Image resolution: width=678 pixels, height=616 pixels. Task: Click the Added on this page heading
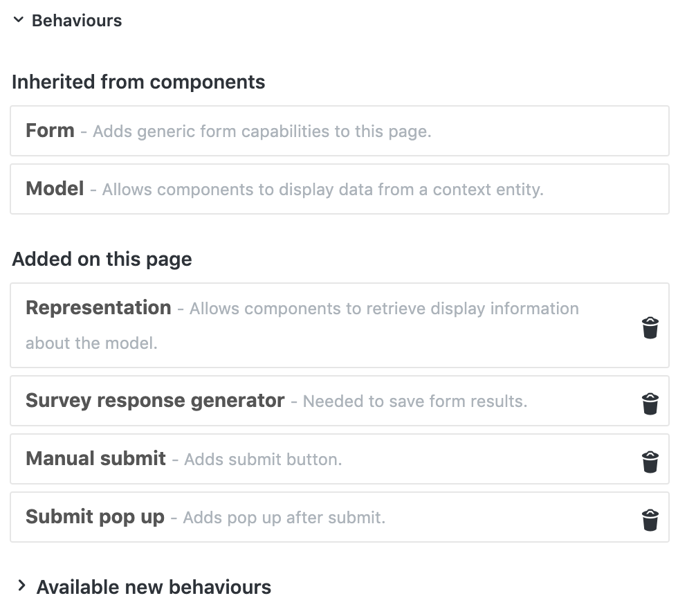click(x=102, y=260)
